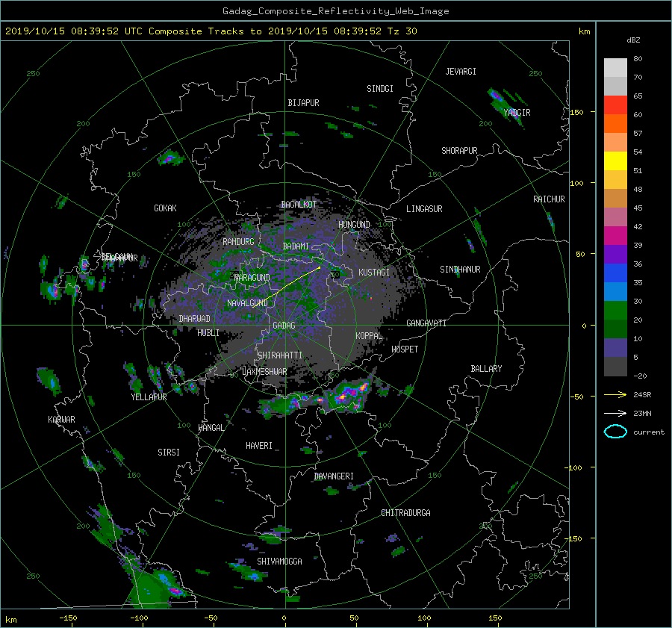The height and width of the screenshot is (628, 672).
Task: Click the bright green 20 dBZ color swatch
Action: 615,310
